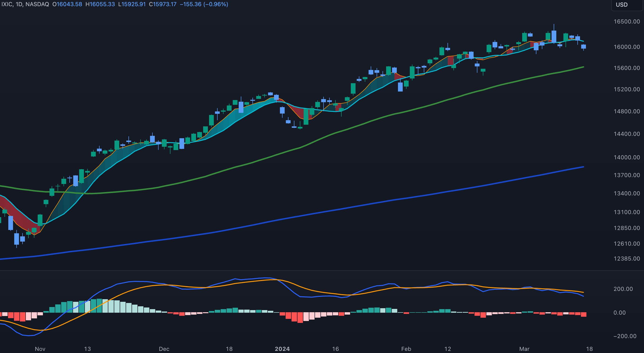
Task: Select the Mar date on time axis
Action: click(524, 349)
